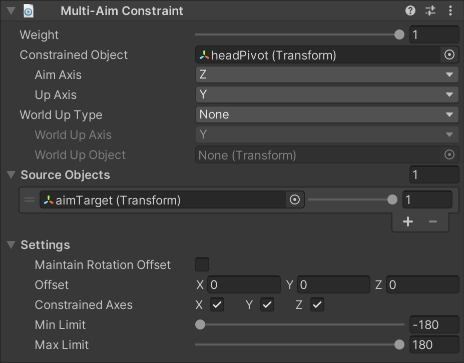Collapse the Settings foldout
Image resolution: width=464 pixels, height=363 pixels.
pos(11,245)
